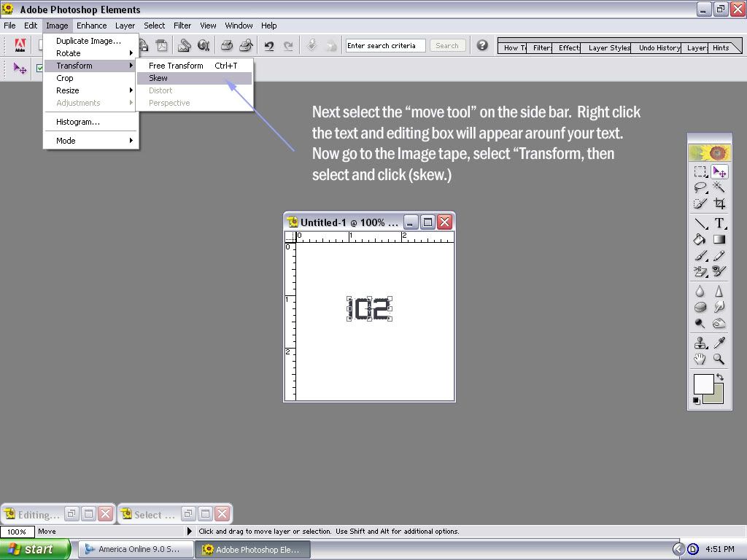747x560 pixels.
Task: Select the Rectangular Marquee tool
Action: pyautogui.click(x=700, y=172)
